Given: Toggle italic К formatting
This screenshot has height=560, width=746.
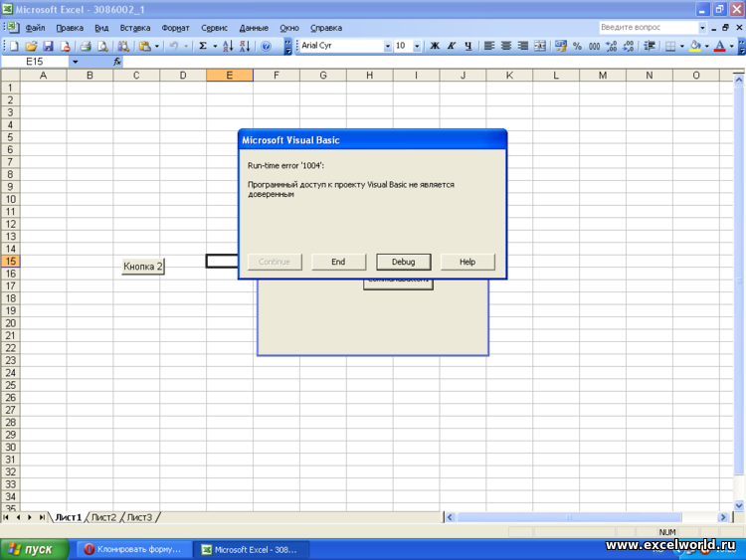Looking at the screenshot, I should click(452, 46).
